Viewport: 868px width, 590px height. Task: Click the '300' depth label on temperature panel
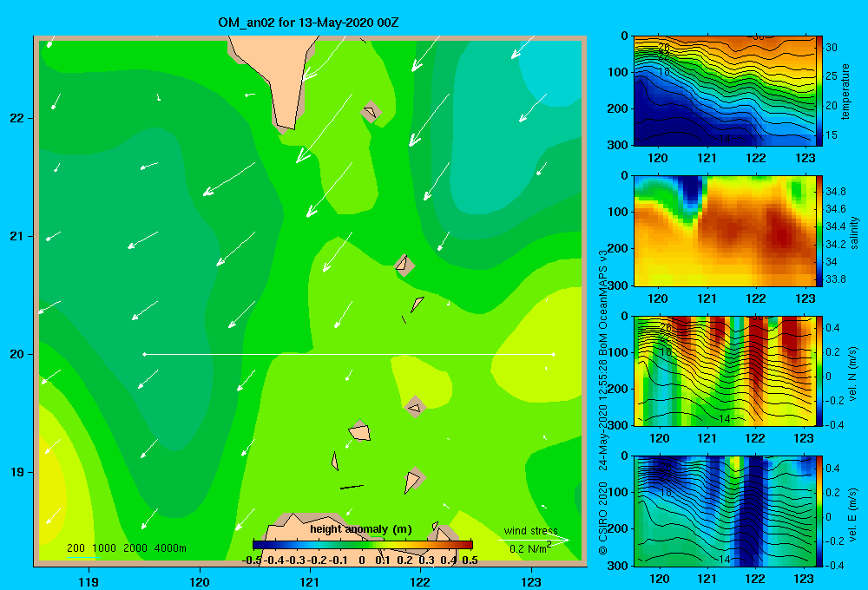pyautogui.click(x=618, y=145)
